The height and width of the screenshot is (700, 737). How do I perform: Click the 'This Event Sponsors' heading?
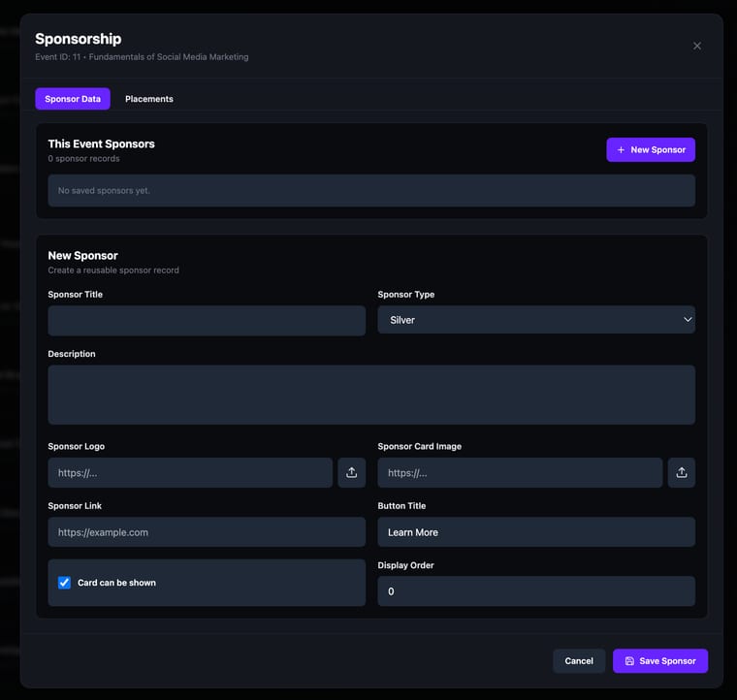101,143
